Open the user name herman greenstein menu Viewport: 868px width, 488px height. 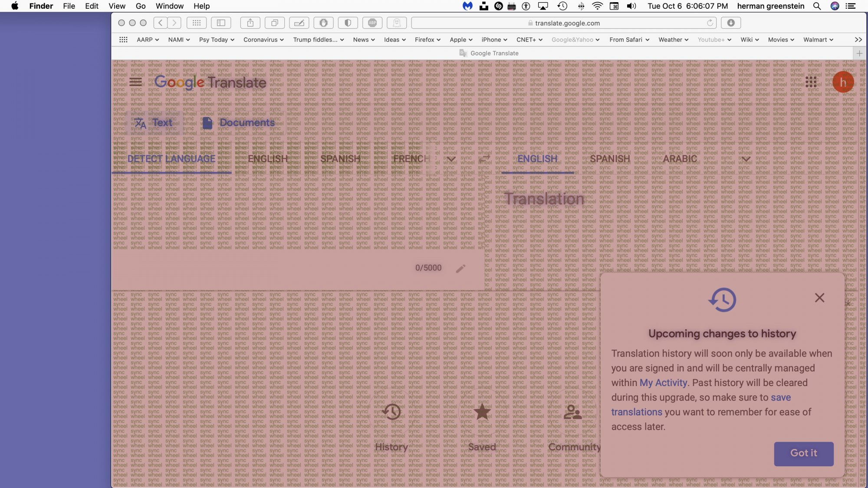771,6
